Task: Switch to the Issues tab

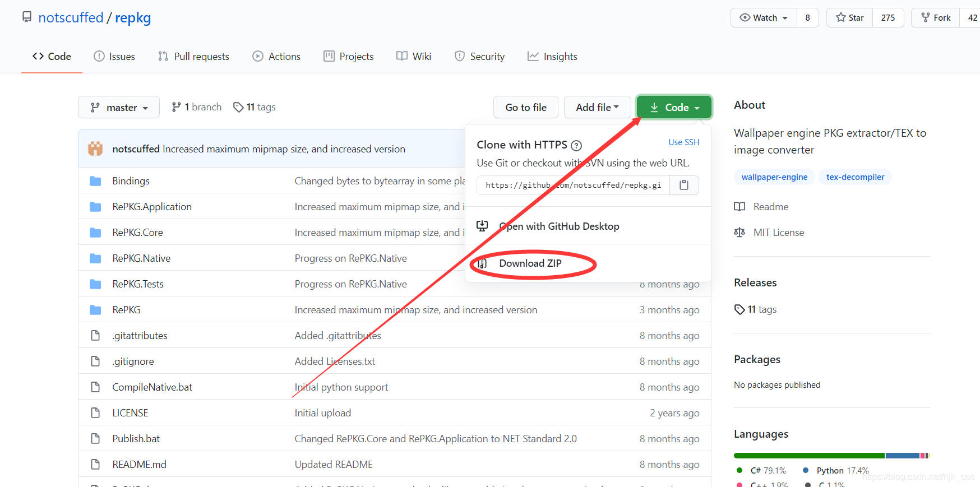Action: pos(114,57)
